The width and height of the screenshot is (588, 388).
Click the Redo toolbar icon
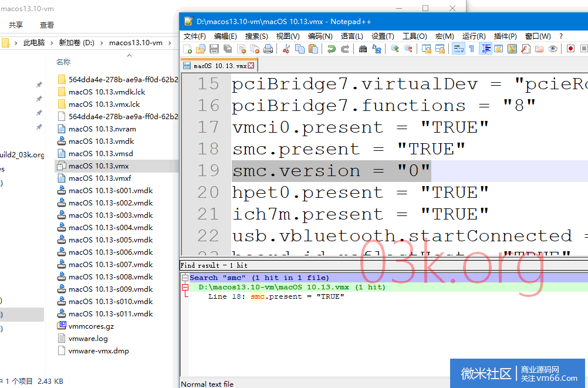(x=345, y=49)
